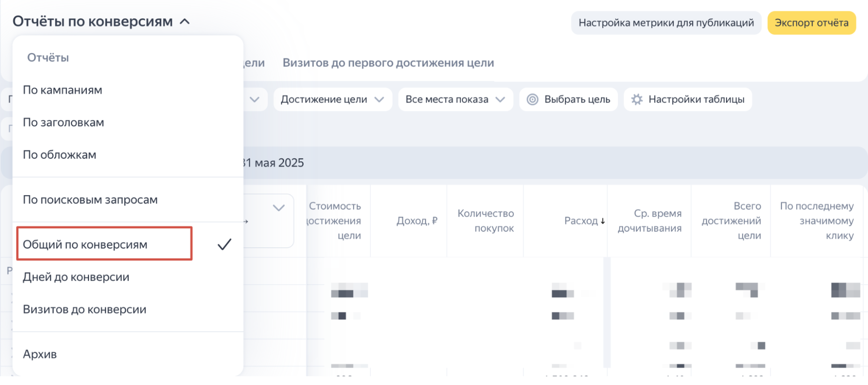868x385 pixels.
Task: Click chevron in Все места показа dropdown
Action: tap(500, 100)
